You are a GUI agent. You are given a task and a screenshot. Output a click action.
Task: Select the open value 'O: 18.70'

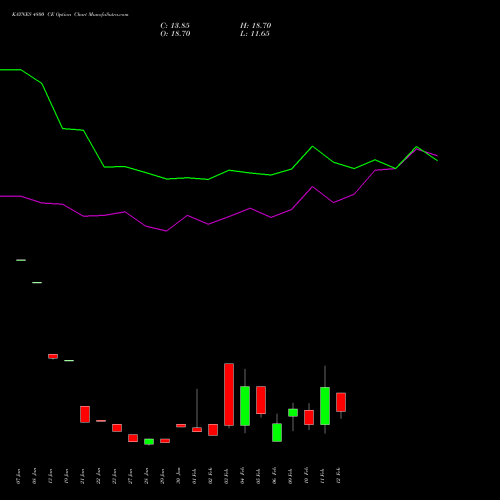coord(175,34)
